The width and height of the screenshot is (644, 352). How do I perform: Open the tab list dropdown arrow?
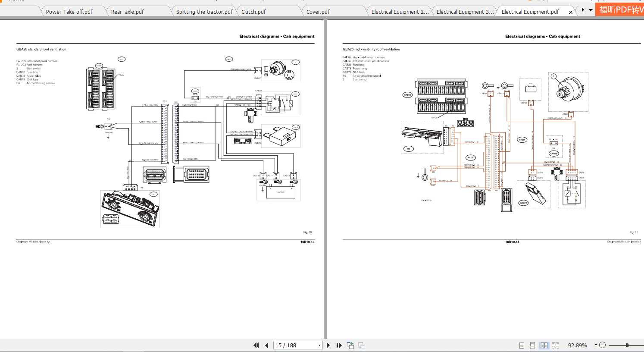[591, 9]
